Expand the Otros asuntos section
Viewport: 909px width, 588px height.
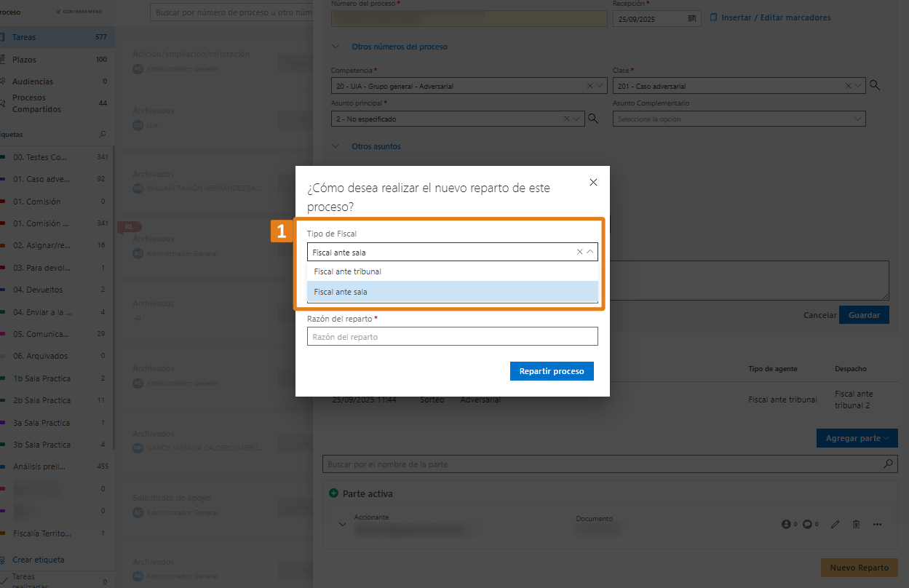pos(376,146)
